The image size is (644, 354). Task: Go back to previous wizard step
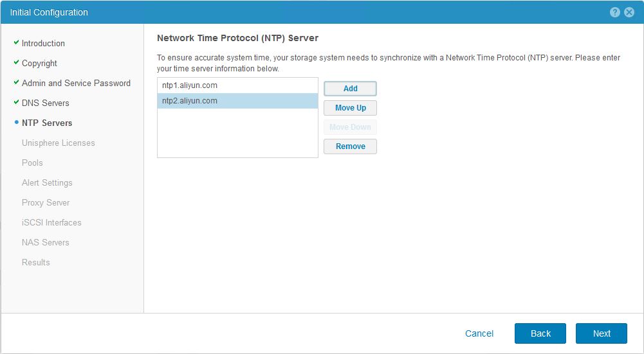(x=540, y=333)
